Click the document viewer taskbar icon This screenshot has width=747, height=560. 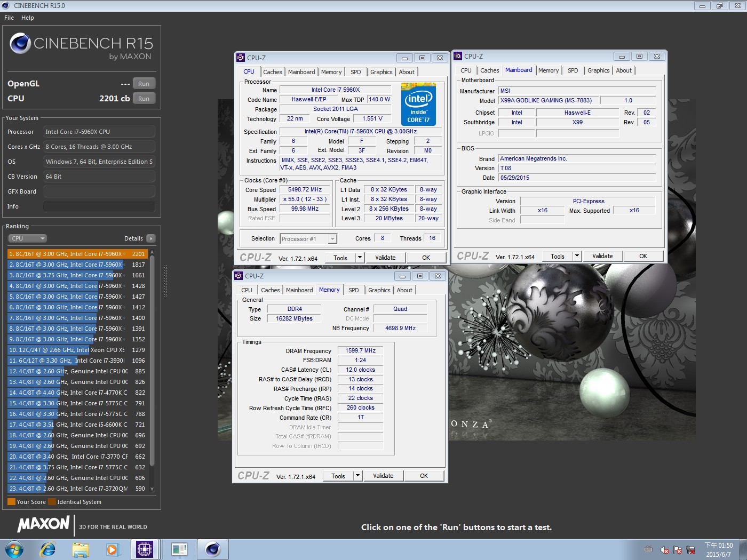pos(179,549)
